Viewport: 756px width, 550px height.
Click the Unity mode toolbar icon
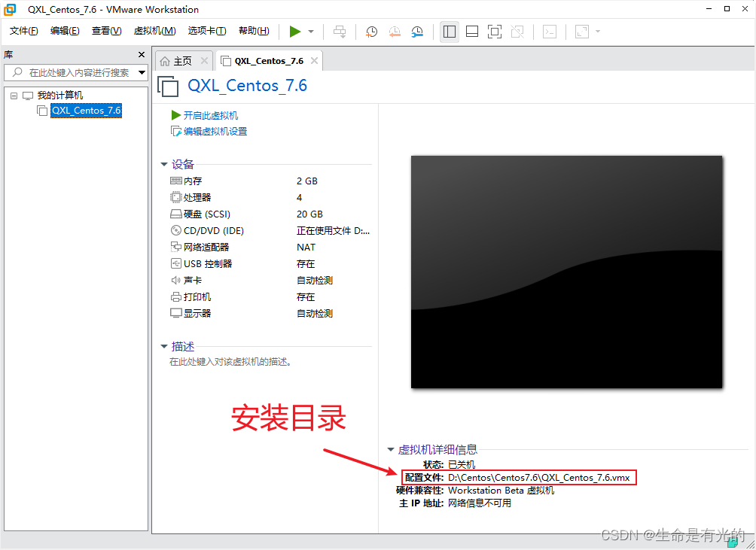coord(517,32)
